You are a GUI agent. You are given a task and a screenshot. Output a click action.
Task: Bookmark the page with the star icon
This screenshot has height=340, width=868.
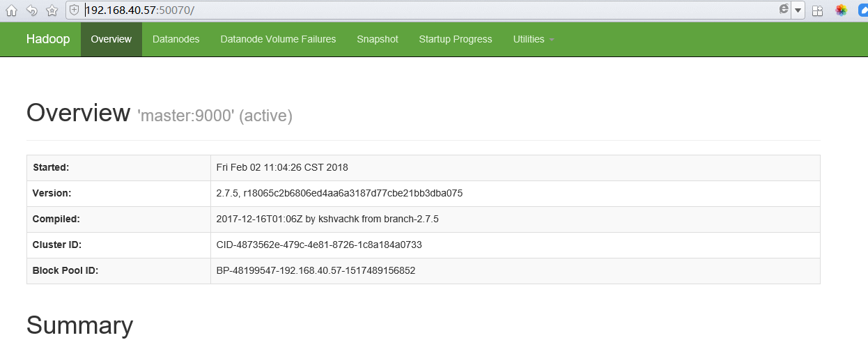[x=52, y=10]
